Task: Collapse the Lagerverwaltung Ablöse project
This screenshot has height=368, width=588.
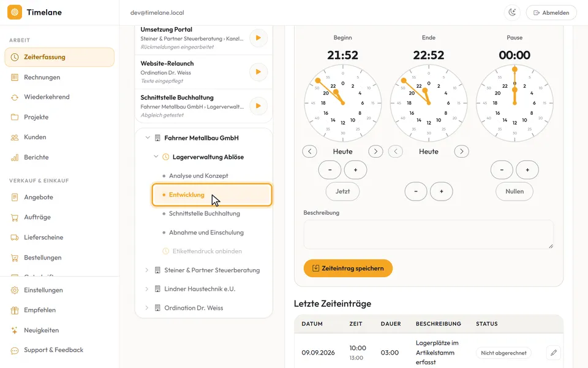Action: pos(156,156)
